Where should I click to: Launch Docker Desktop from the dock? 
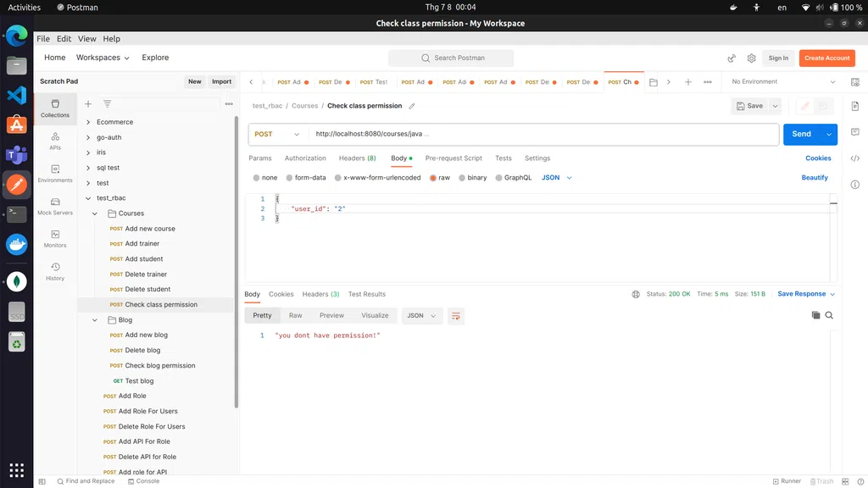coord(16,245)
